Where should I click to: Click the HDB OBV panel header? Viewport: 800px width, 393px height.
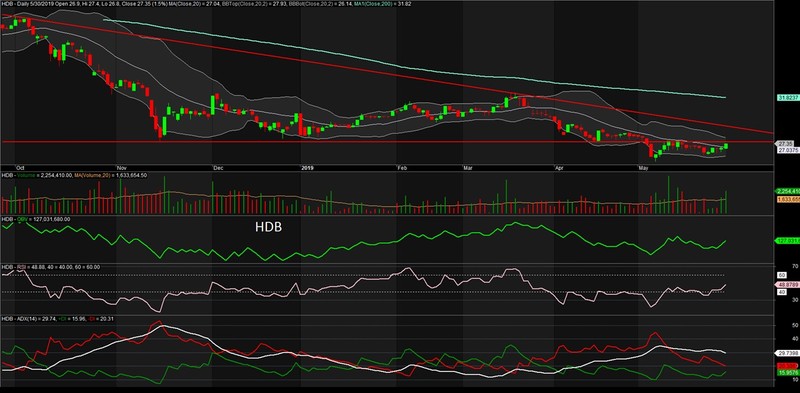click(x=36, y=219)
